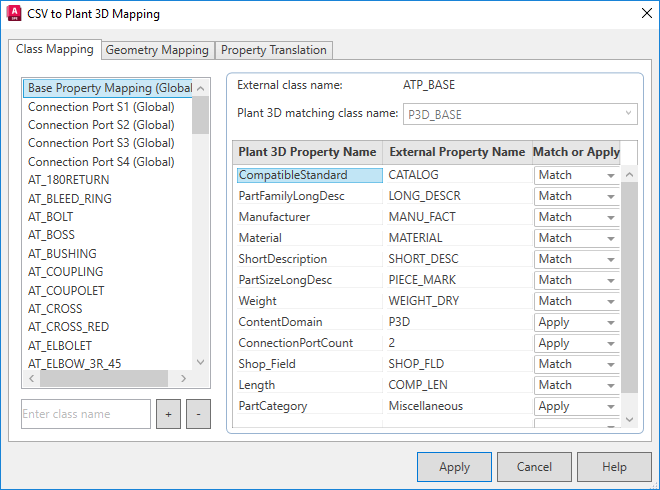Click the COMP_LEN external property cell
The height and width of the screenshot is (490, 660).
coord(459,385)
